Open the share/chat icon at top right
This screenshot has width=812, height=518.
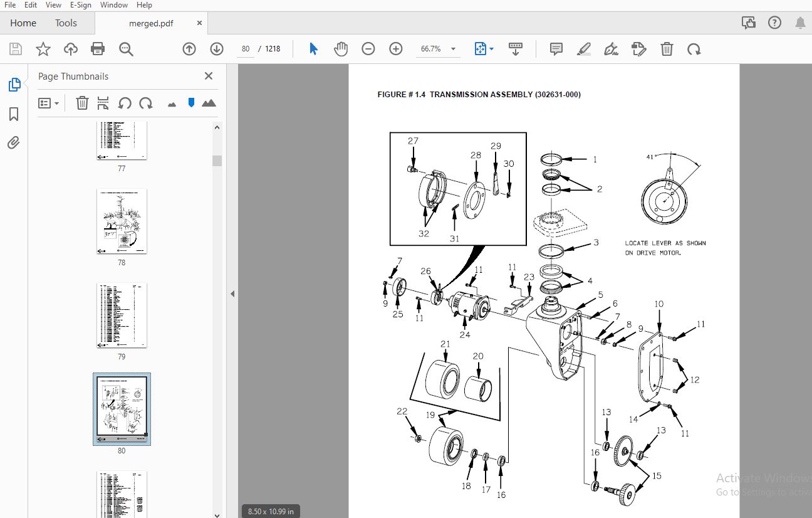coord(748,23)
